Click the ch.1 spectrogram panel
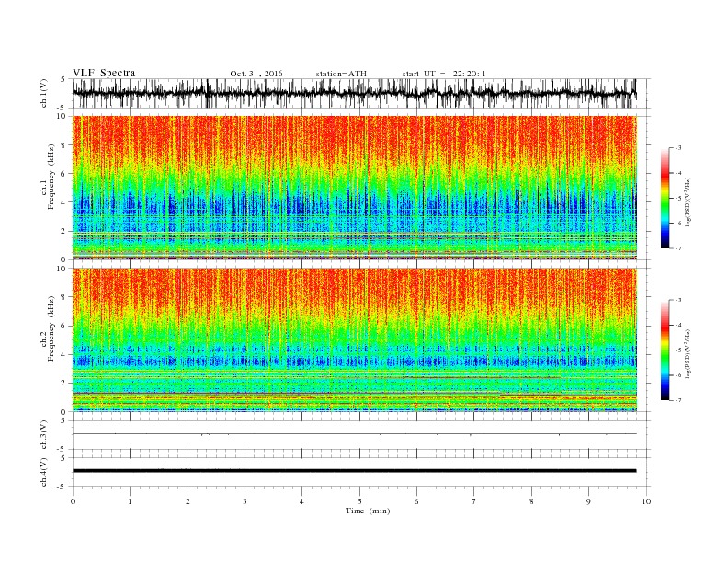728x563 pixels. click(355, 188)
